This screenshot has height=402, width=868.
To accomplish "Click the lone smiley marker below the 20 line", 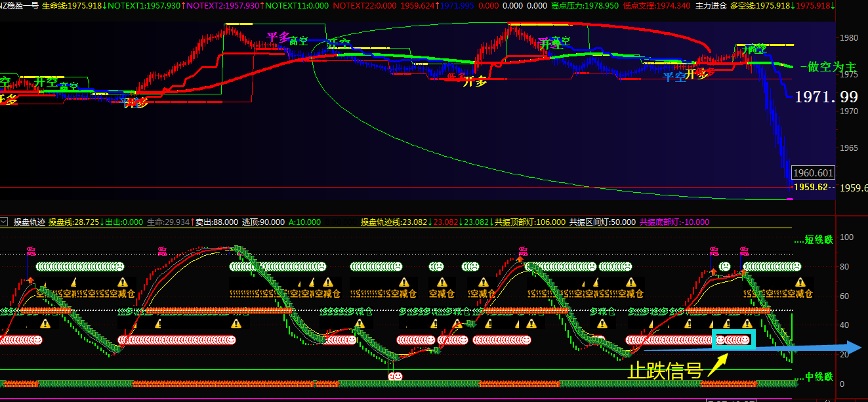I will [x=395, y=376].
